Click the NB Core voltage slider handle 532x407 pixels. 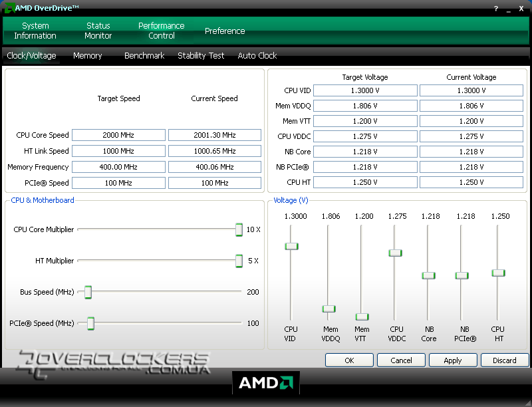tap(428, 275)
